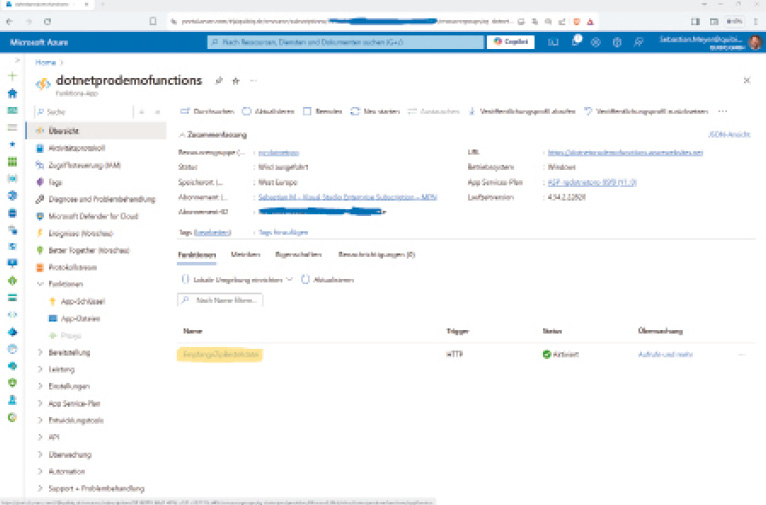Click the Tags (bearbeiten) link
The height and width of the screenshot is (505, 766).
click(213, 232)
